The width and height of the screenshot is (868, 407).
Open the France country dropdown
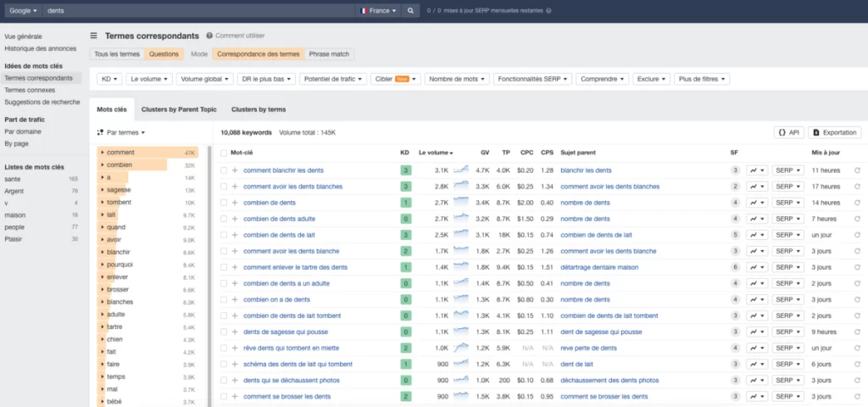(379, 10)
